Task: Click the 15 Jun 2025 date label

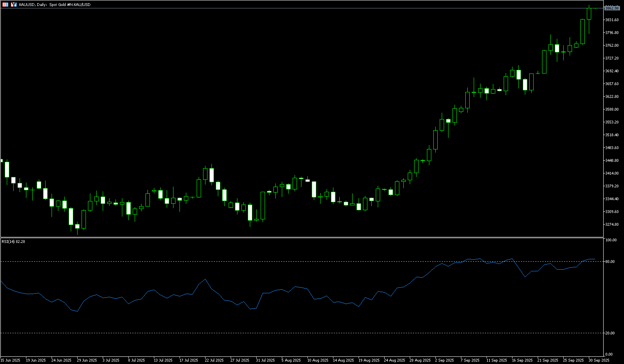Action: tap(10, 360)
